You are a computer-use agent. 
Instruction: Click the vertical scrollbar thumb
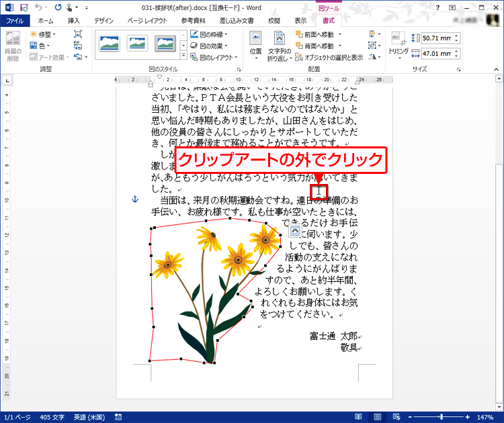(x=499, y=283)
